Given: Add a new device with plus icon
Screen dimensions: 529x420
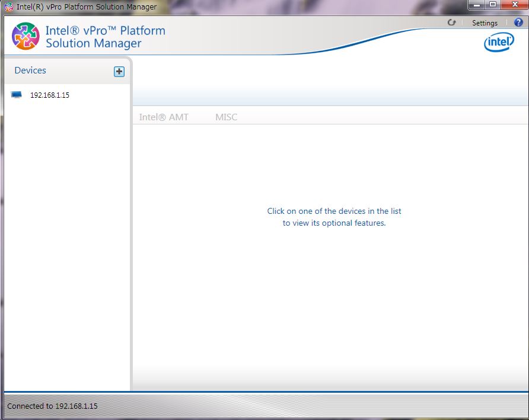Looking at the screenshot, I should click(119, 72).
